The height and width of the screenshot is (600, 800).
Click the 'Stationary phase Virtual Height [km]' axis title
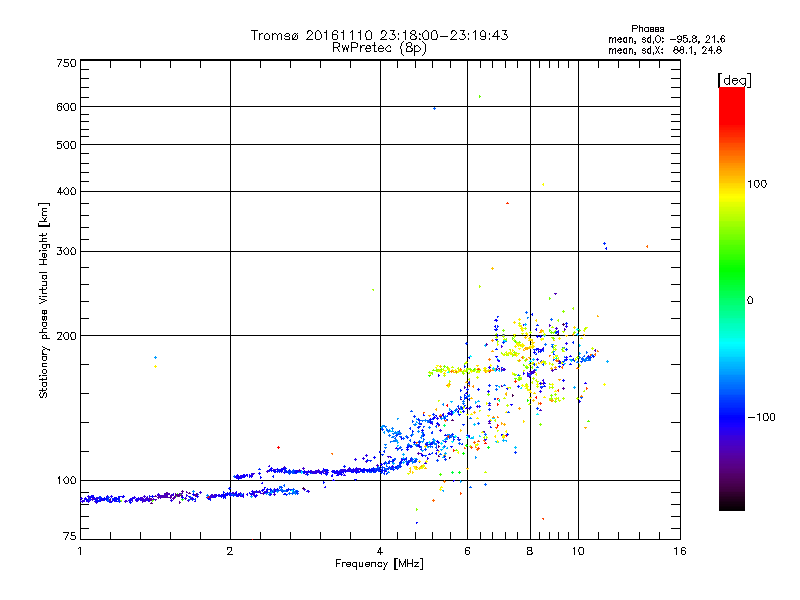[44, 300]
